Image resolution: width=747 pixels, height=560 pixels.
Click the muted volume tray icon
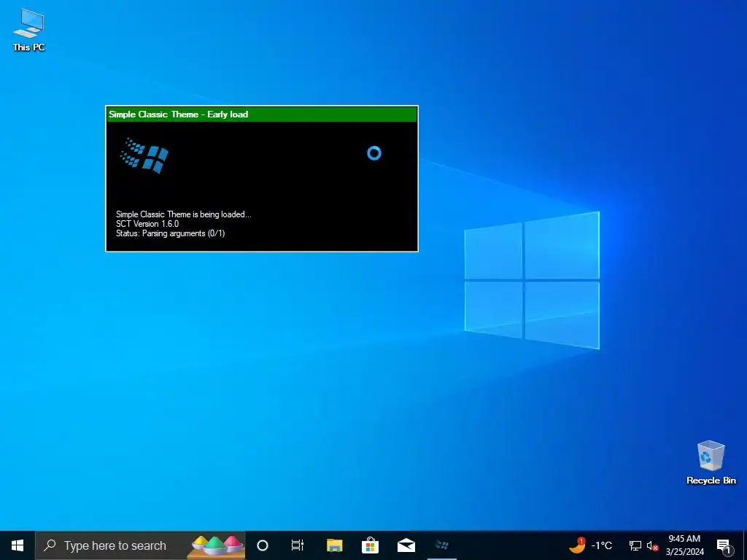[652, 545]
